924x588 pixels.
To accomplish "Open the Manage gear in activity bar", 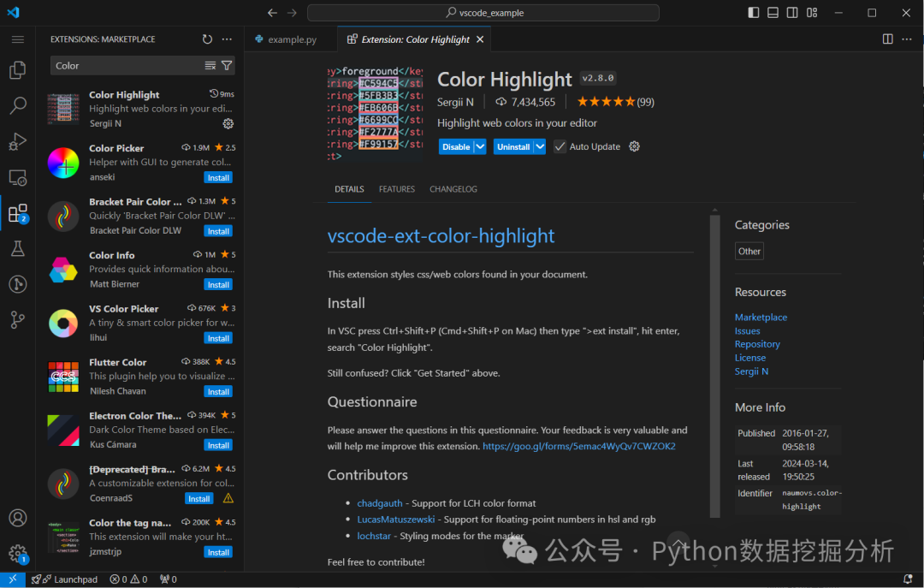I will pyautogui.click(x=18, y=554).
